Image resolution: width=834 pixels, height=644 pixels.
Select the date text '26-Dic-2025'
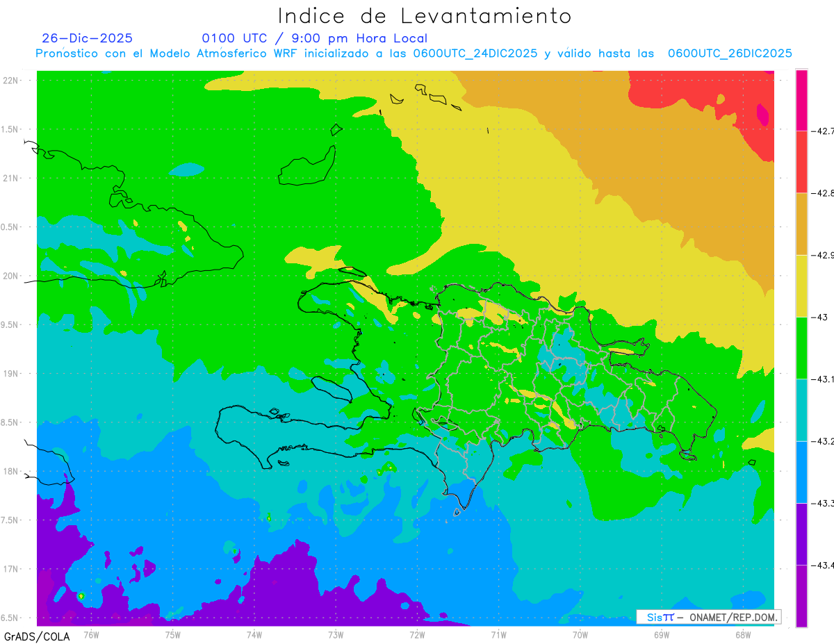pos(87,38)
